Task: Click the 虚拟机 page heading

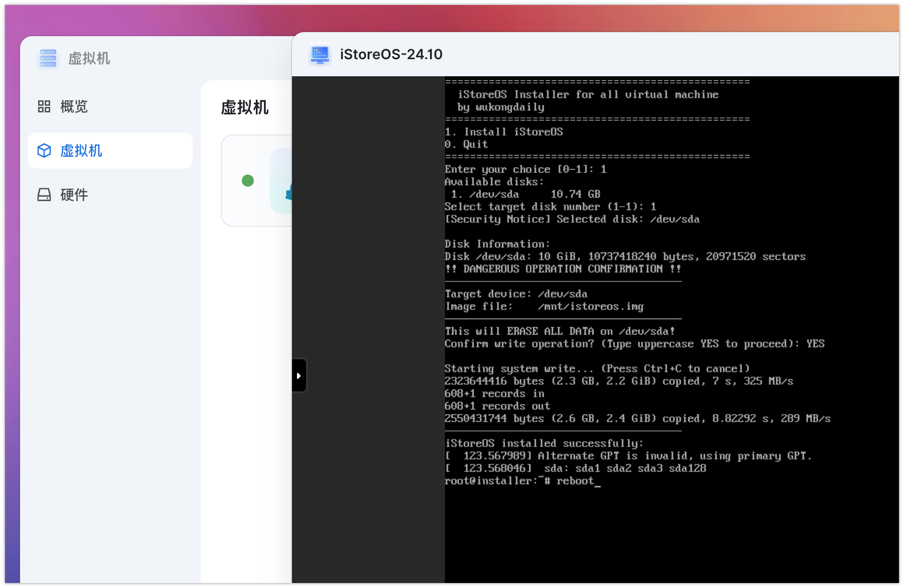Action: pyautogui.click(x=245, y=107)
